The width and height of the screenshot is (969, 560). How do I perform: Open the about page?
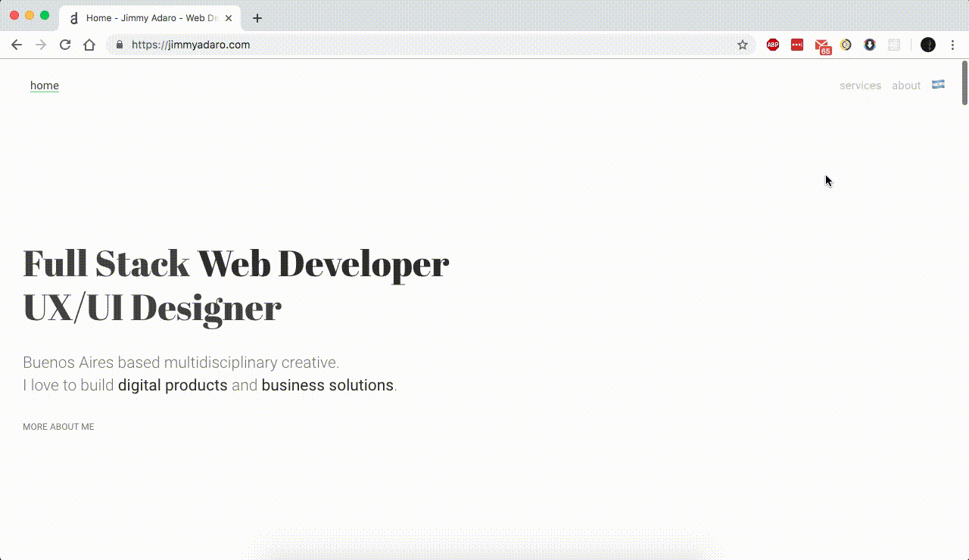[x=905, y=85]
